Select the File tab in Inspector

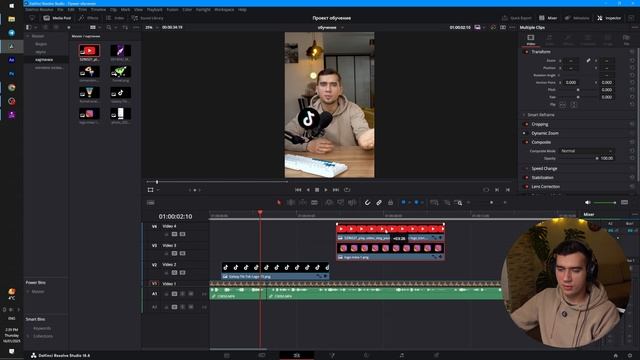626,40
